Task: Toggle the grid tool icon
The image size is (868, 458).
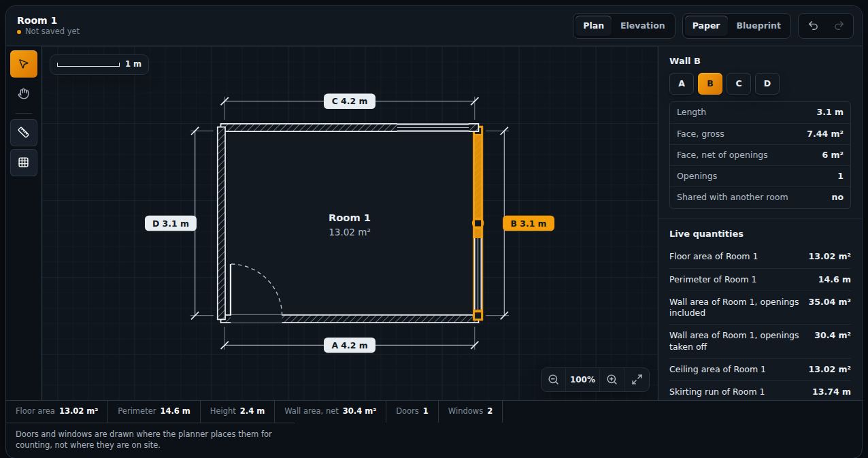Action: 24,163
